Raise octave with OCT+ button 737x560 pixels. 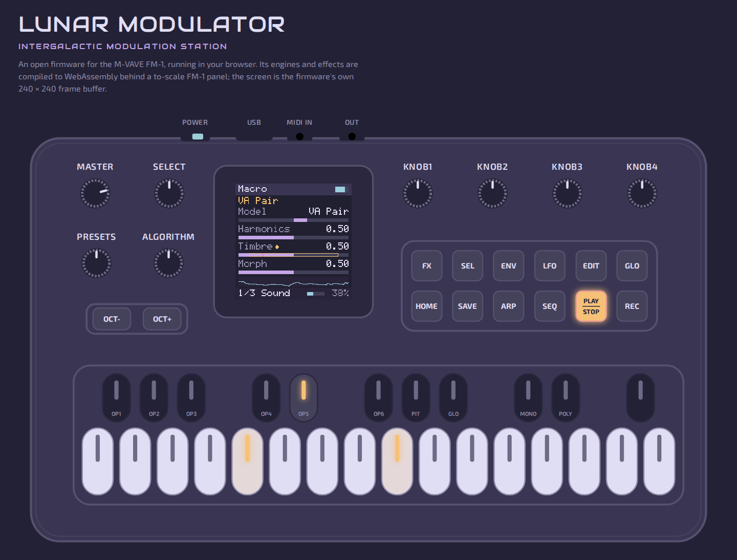[162, 319]
